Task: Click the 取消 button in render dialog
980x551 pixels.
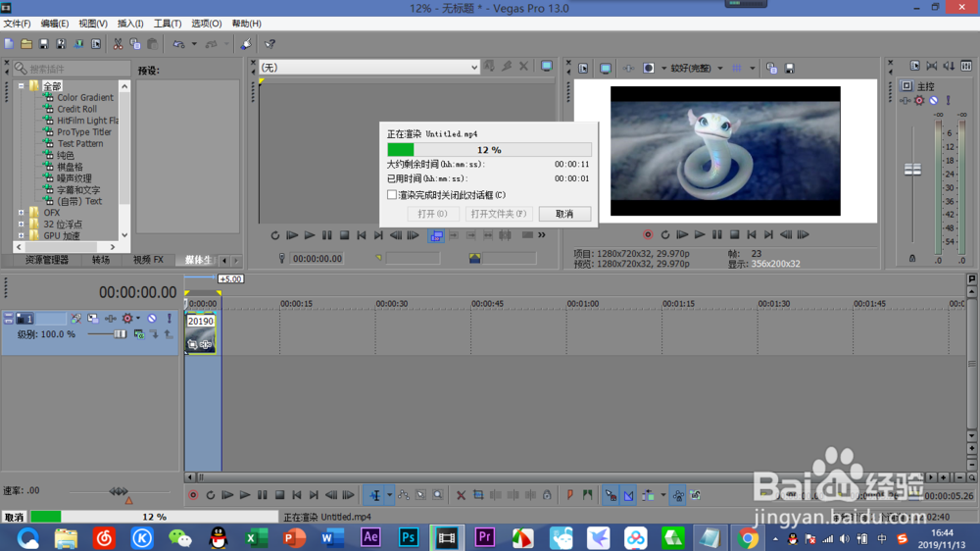Action: click(x=564, y=214)
